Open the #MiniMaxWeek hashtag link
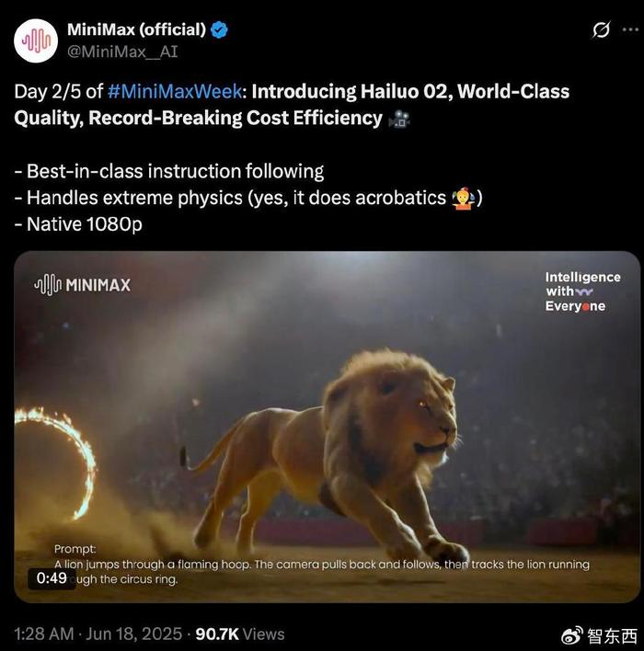The width and height of the screenshot is (644, 651). pyautogui.click(x=175, y=91)
